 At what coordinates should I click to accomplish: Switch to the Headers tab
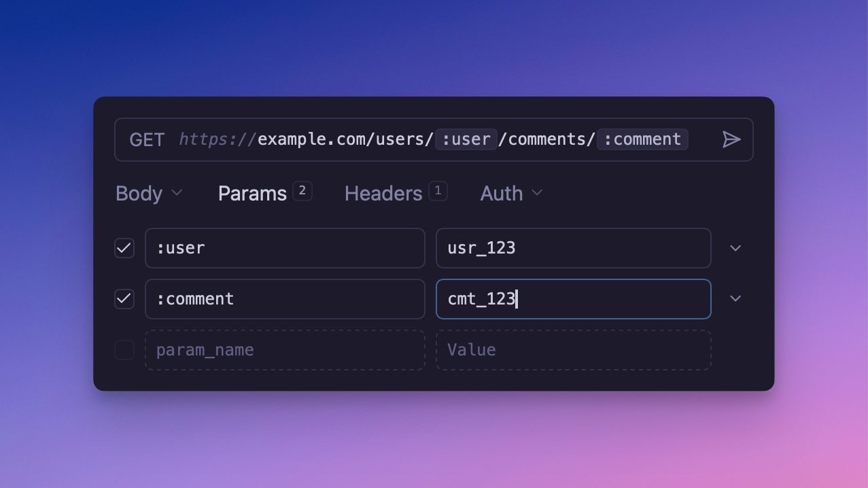coord(383,194)
